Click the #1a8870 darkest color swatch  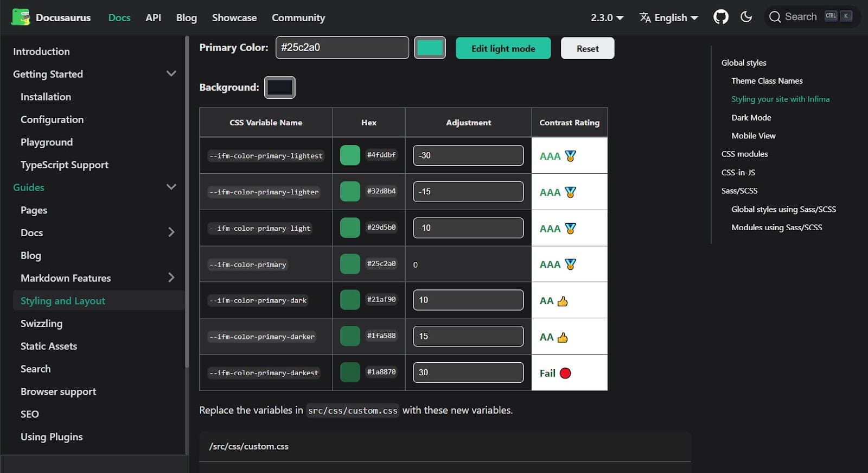tap(350, 373)
